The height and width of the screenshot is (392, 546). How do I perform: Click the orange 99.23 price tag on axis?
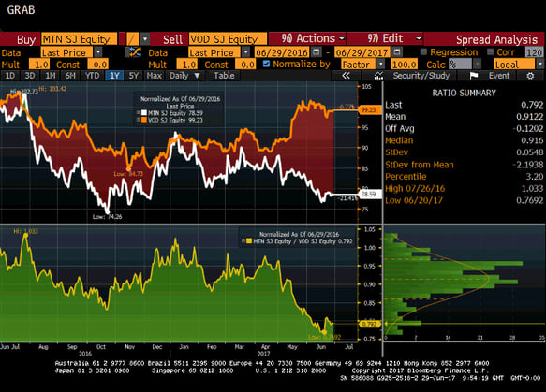click(369, 109)
